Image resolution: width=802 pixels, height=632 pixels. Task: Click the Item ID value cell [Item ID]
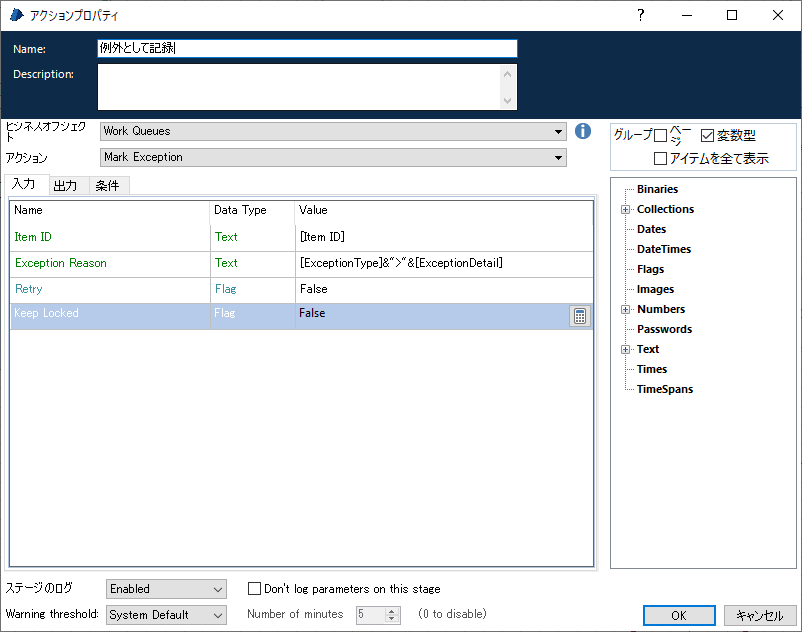pyautogui.click(x=444, y=237)
